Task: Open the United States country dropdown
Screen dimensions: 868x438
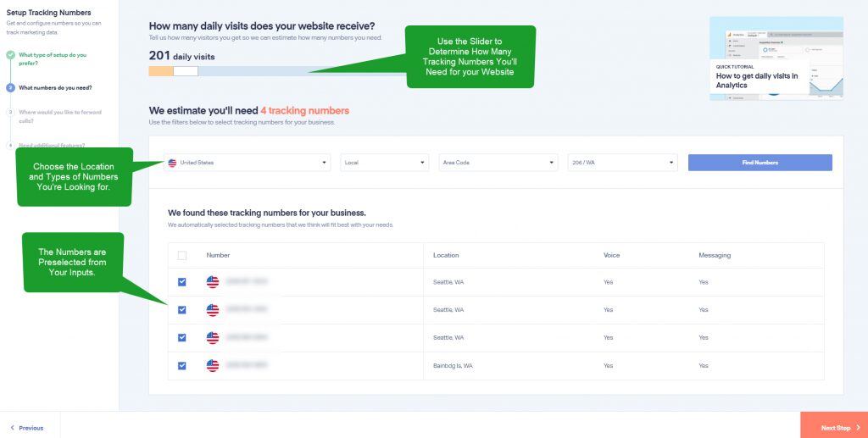Action: pos(247,163)
